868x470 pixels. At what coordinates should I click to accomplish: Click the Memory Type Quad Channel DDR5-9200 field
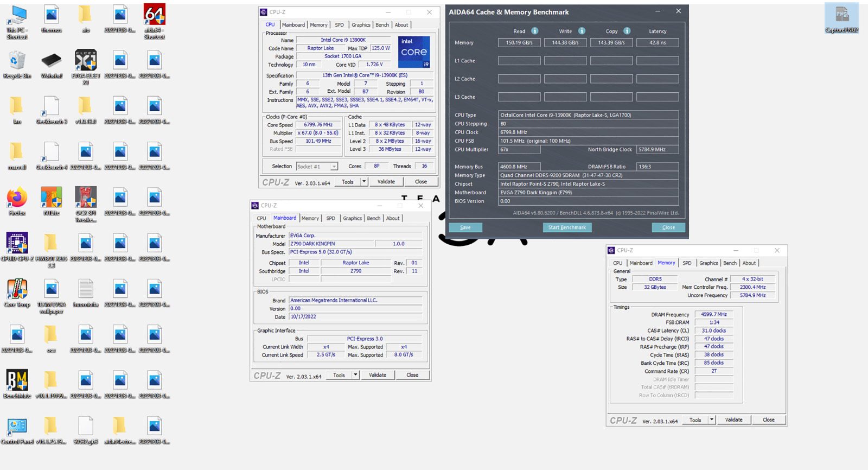point(588,175)
